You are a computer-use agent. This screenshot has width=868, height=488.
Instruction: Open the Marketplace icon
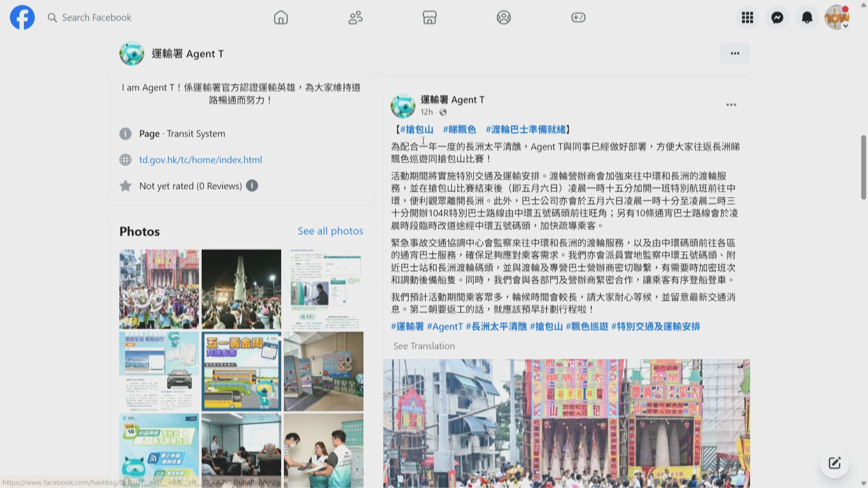(429, 18)
